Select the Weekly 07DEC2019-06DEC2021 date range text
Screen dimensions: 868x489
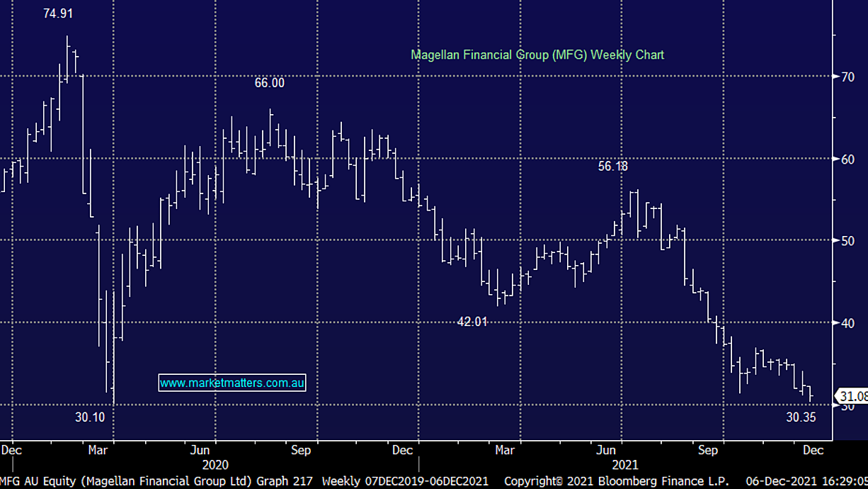coord(405,481)
